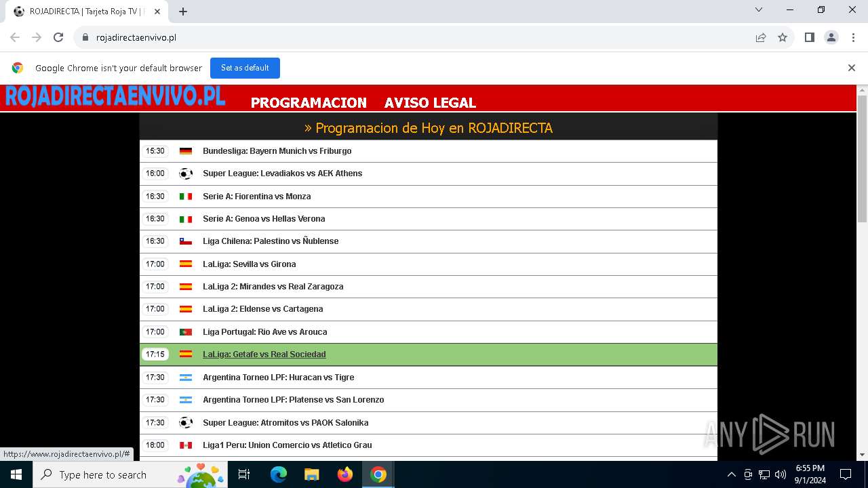
Task: Click the scrollbar down arrow
Action: click(x=862, y=455)
